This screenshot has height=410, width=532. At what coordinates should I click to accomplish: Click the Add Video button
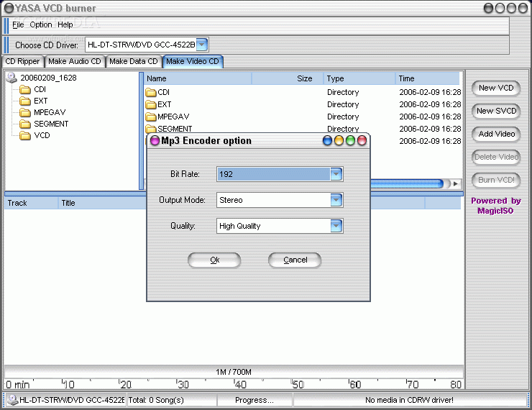pyautogui.click(x=496, y=135)
